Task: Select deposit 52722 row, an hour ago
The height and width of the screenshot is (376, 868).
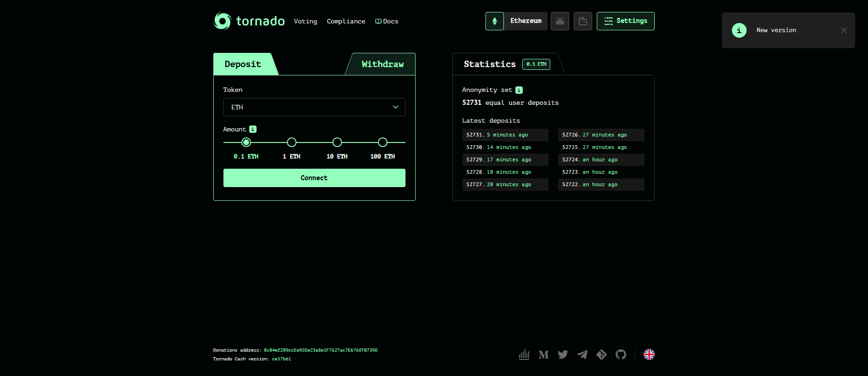Action: coord(601,184)
